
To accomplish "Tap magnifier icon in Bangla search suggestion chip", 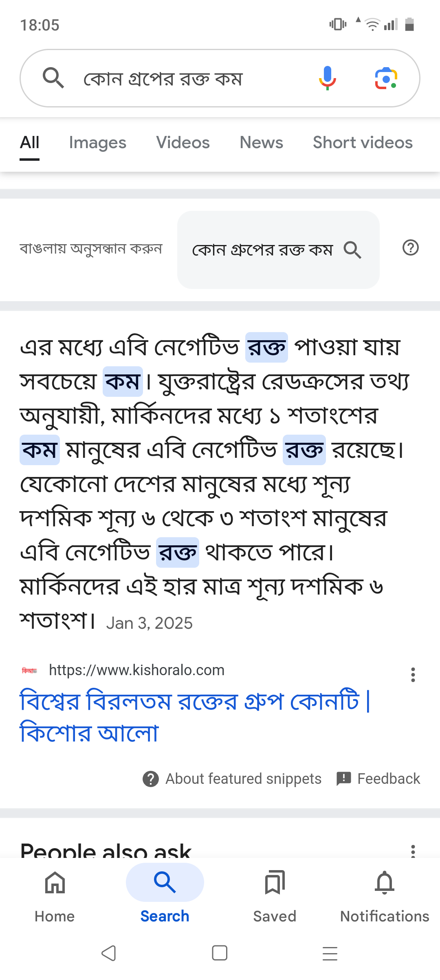I will click(352, 249).
